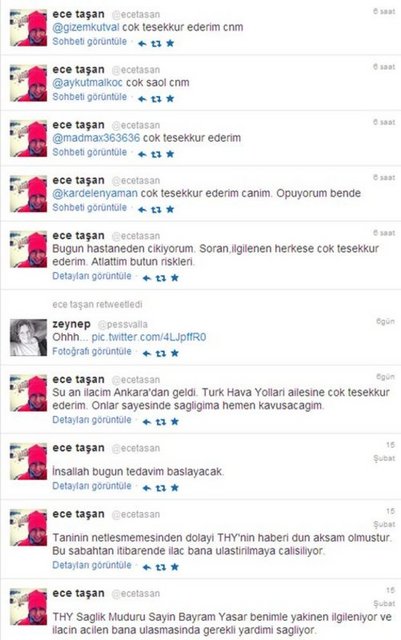The image size is (401, 640).
Task: Expand 'Detayları görüntüle' under 'İnsallah bugun' tweet
Action: 92,486
